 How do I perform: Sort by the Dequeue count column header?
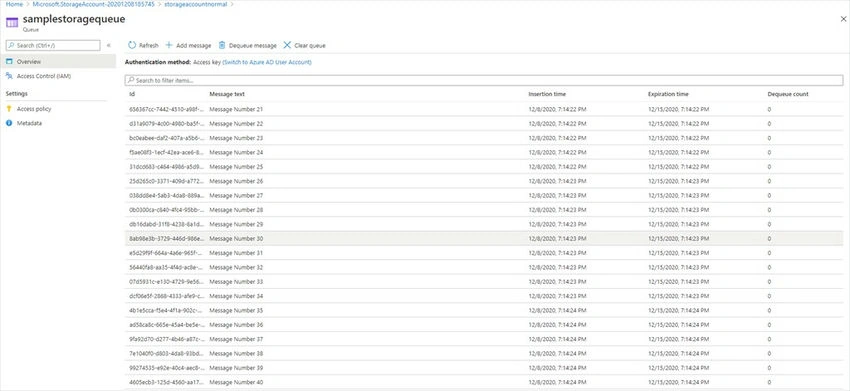coord(788,94)
